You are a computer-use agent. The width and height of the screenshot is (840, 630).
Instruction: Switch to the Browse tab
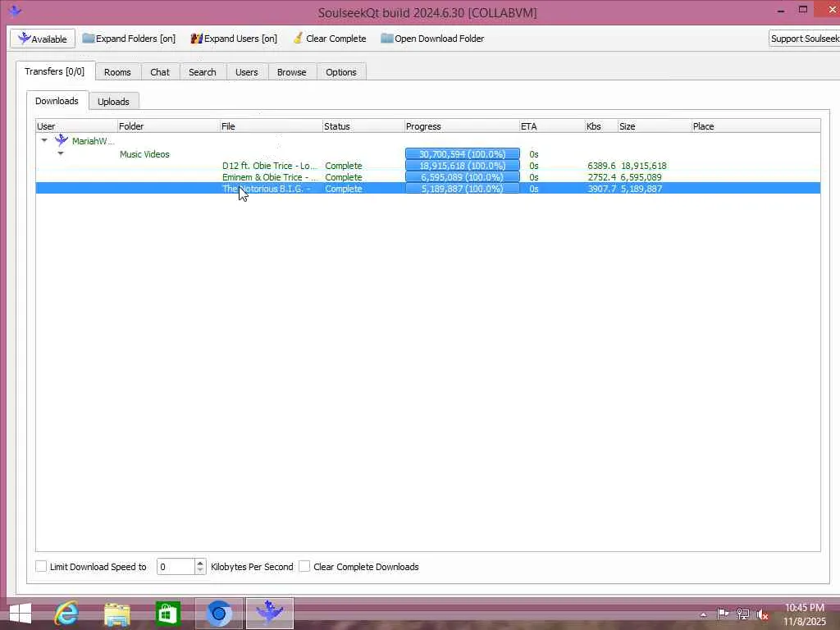291,72
